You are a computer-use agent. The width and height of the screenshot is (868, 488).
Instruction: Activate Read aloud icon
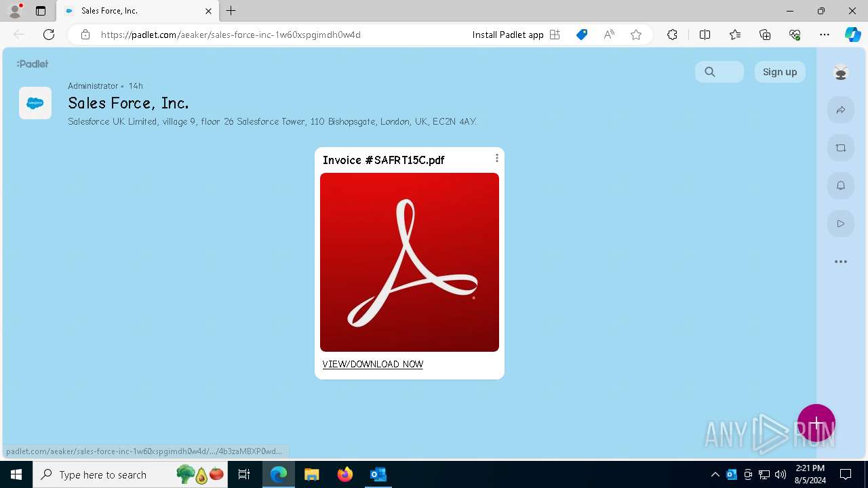(x=609, y=35)
